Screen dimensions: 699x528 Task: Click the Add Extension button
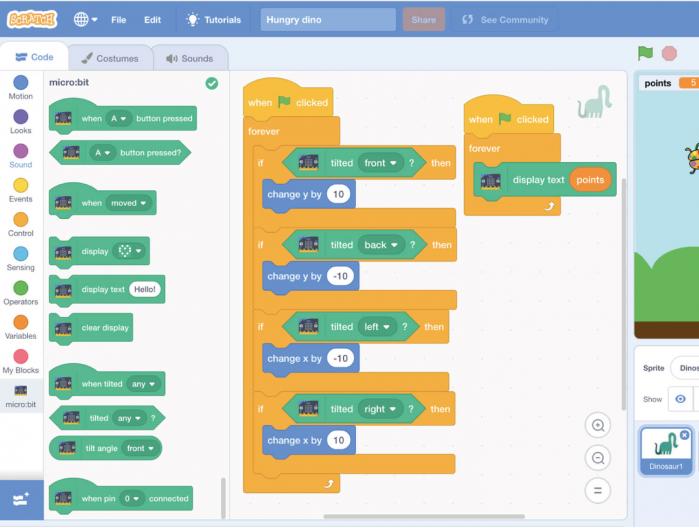(x=21, y=500)
